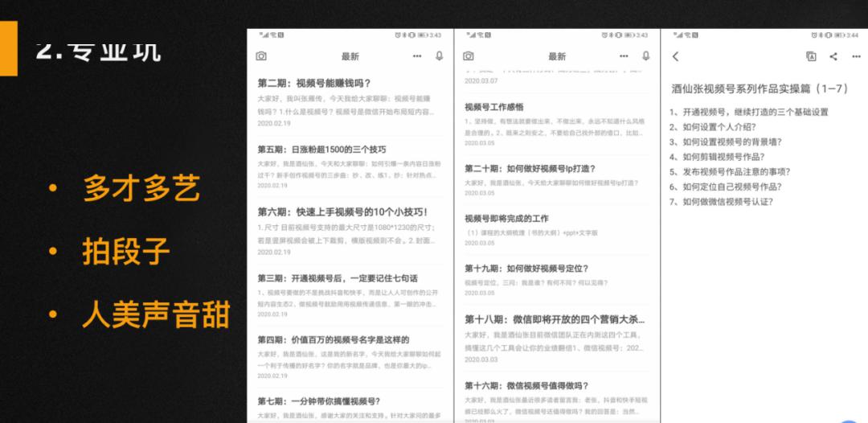Click line 5、发布视频号作品注意的事项?
This screenshot has height=423, width=868.
tap(730, 171)
